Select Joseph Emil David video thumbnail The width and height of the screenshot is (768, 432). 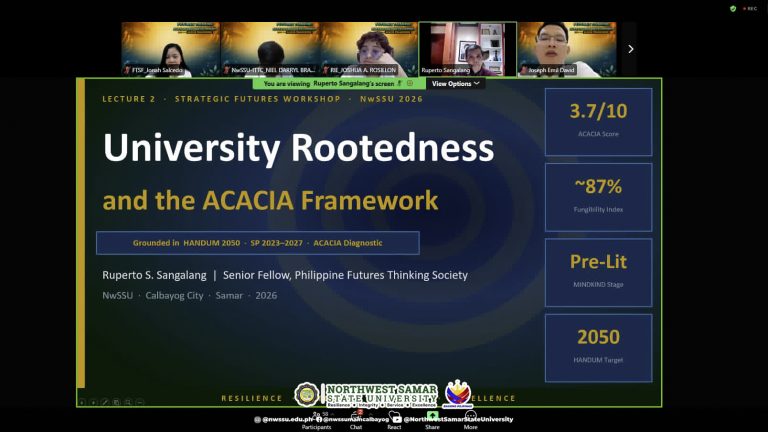click(x=567, y=49)
